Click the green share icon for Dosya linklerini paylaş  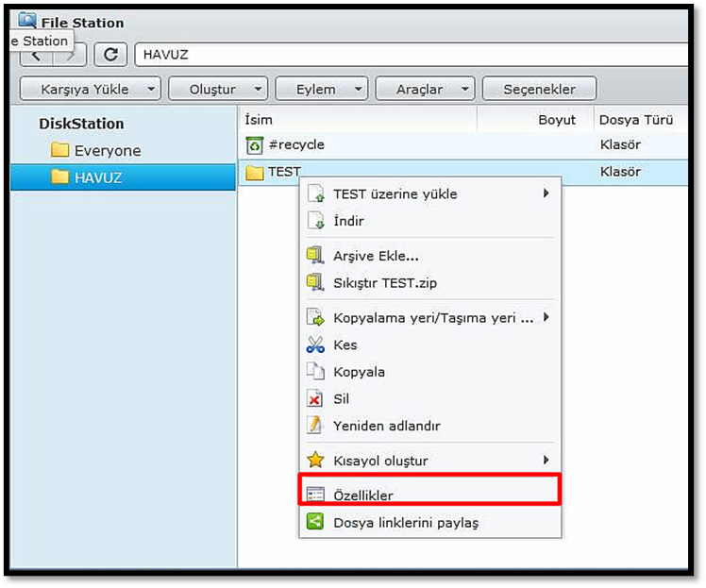315,522
